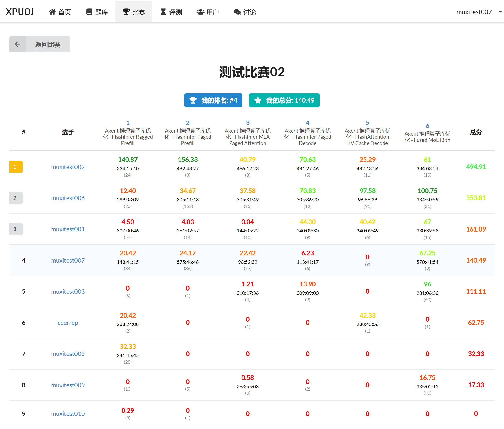Click the star icon in total score badge
The height and width of the screenshot is (429, 504).
coord(258,100)
